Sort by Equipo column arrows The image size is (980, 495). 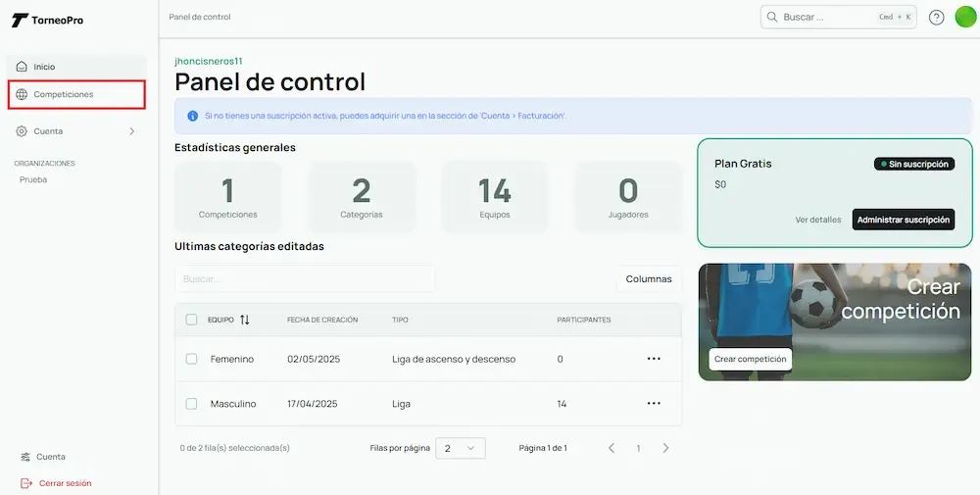pos(244,320)
